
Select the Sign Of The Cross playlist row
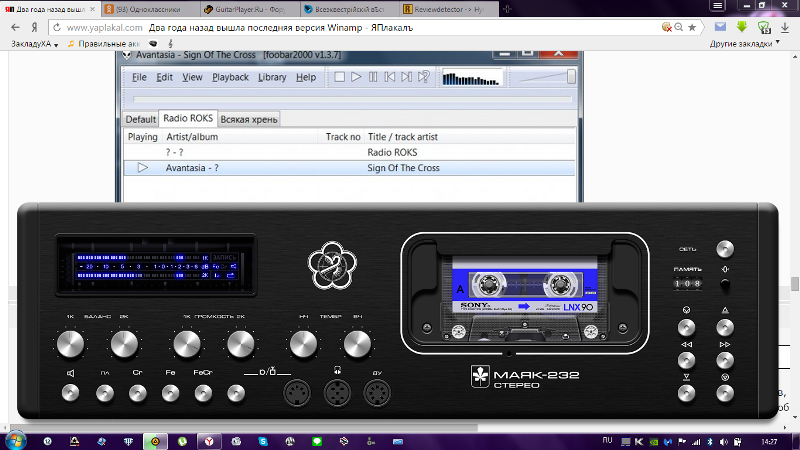[349, 168]
